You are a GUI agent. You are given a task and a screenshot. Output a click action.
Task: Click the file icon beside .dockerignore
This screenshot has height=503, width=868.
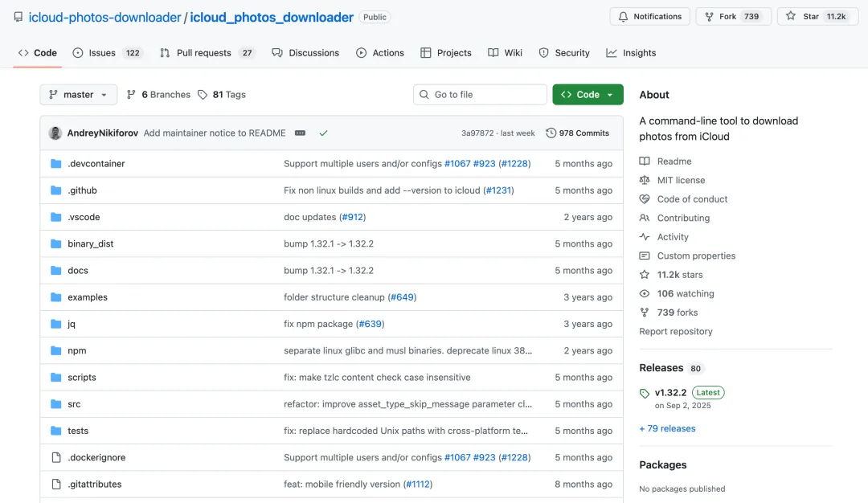(x=56, y=457)
